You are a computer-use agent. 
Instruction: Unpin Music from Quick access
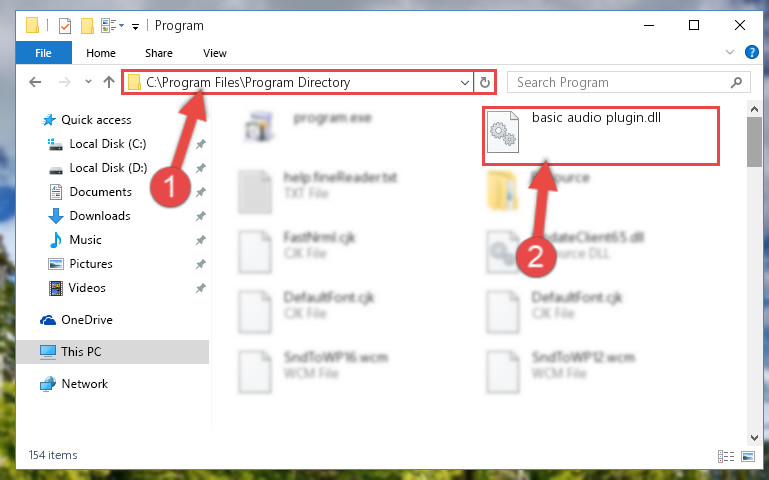pyautogui.click(x=201, y=240)
